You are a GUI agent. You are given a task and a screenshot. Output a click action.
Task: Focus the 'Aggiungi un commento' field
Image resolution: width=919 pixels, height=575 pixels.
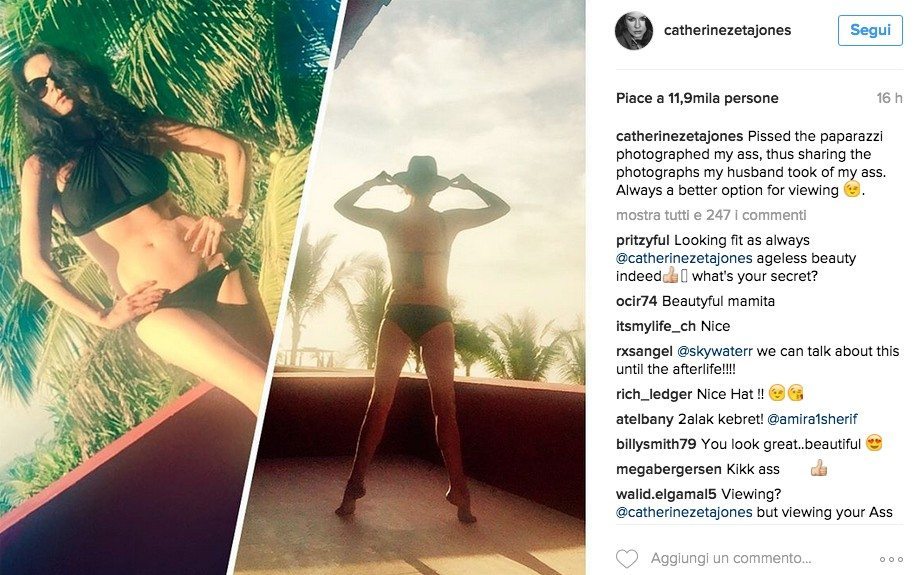click(x=730, y=559)
